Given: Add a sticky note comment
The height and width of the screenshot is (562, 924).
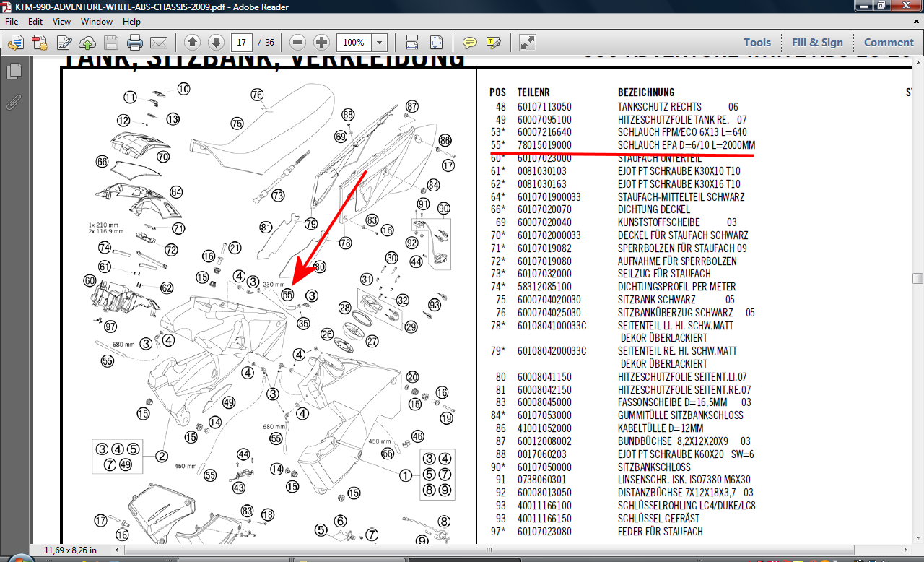Looking at the screenshot, I should 470,42.
